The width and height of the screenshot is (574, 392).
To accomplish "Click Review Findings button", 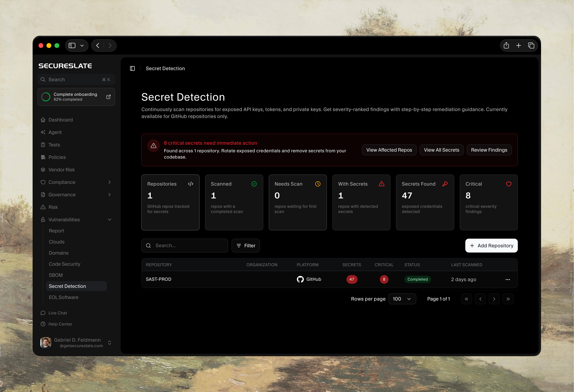I will pos(489,150).
